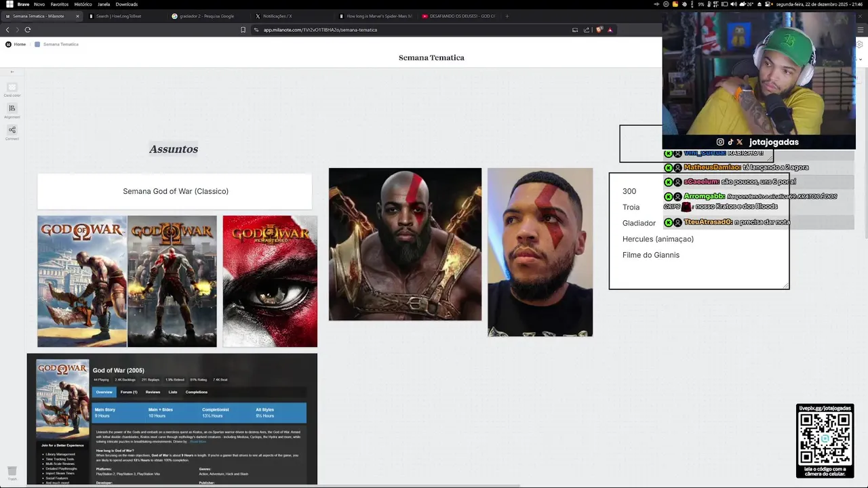This screenshot has height=488, width=868.
Task: Open Brave hamburger menu icon
Action: click(861, 30)
